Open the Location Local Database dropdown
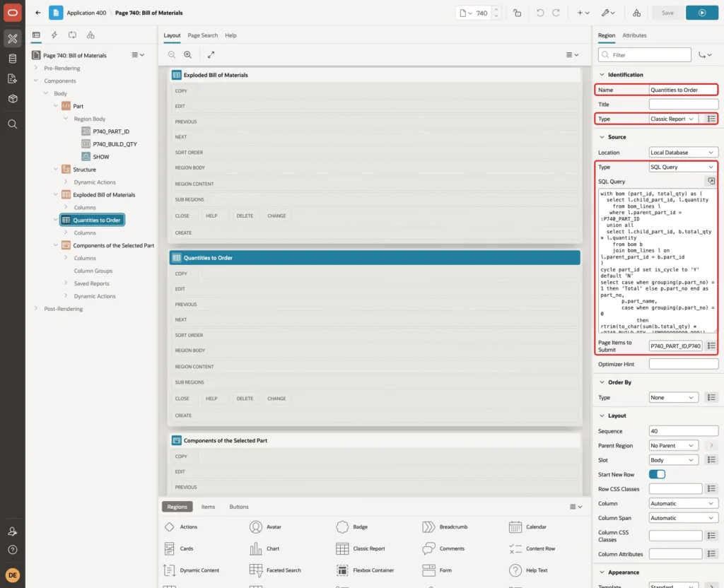The image size is (724, 588). [x=684, y=153]
